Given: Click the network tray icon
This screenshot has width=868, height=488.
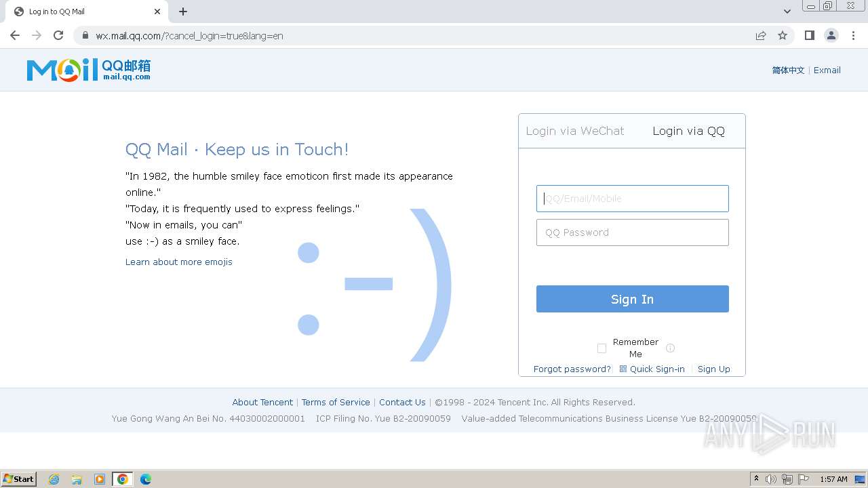Looking at the screenshot, I should 787,479.
